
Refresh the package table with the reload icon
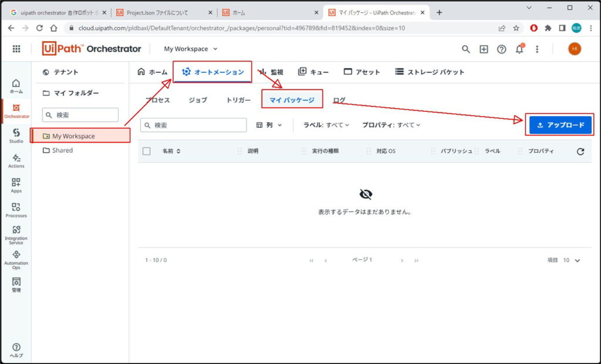point(580,151)
